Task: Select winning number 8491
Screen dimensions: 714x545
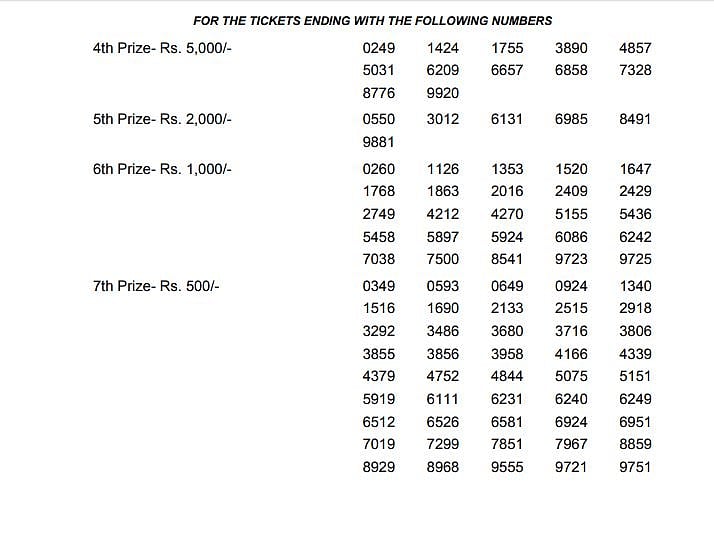Action: point(635,118)
